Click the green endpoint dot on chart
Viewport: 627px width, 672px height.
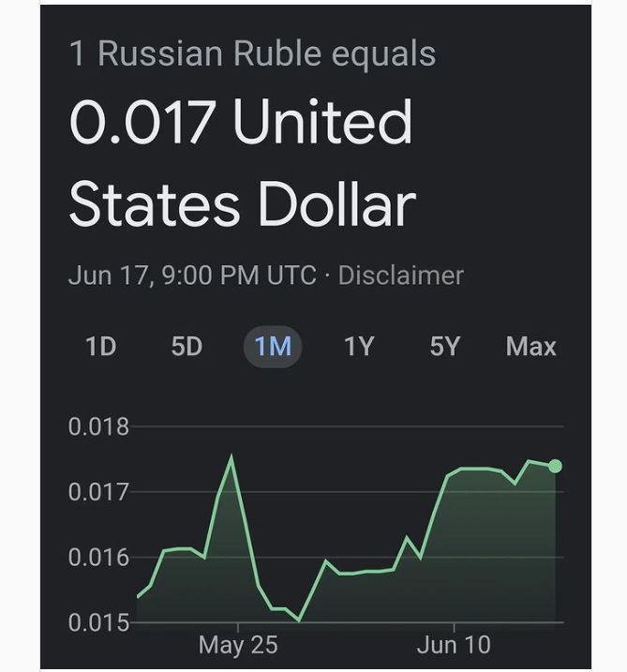(555, 466)
